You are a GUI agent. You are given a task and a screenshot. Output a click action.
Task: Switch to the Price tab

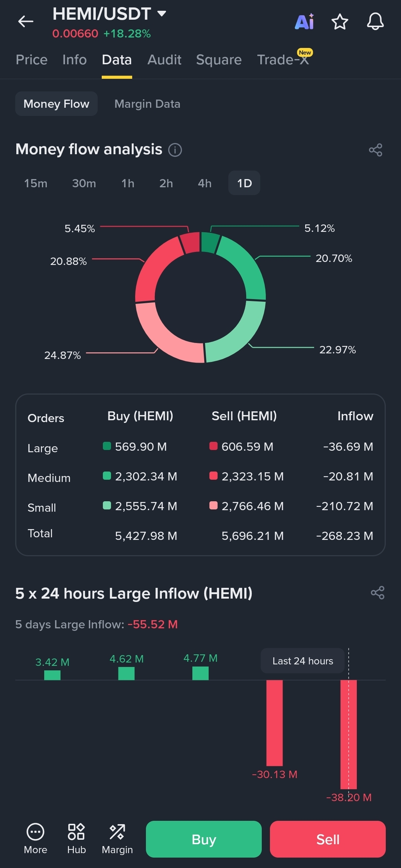[x=32, y=60]
